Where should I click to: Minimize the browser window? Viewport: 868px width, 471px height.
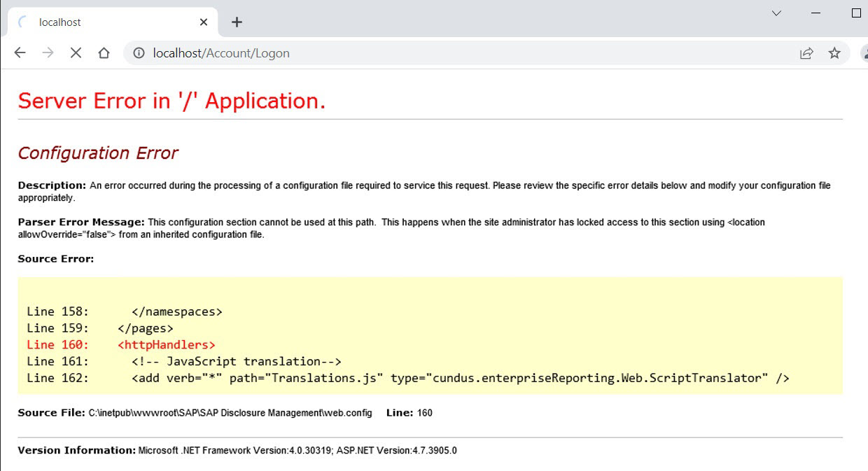coord(816,13)
